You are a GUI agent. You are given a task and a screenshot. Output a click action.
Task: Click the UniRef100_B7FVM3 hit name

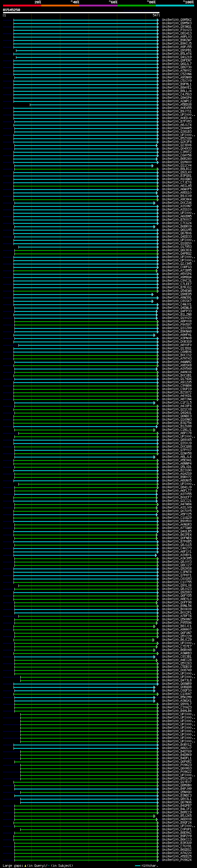(x=177, y=122)
